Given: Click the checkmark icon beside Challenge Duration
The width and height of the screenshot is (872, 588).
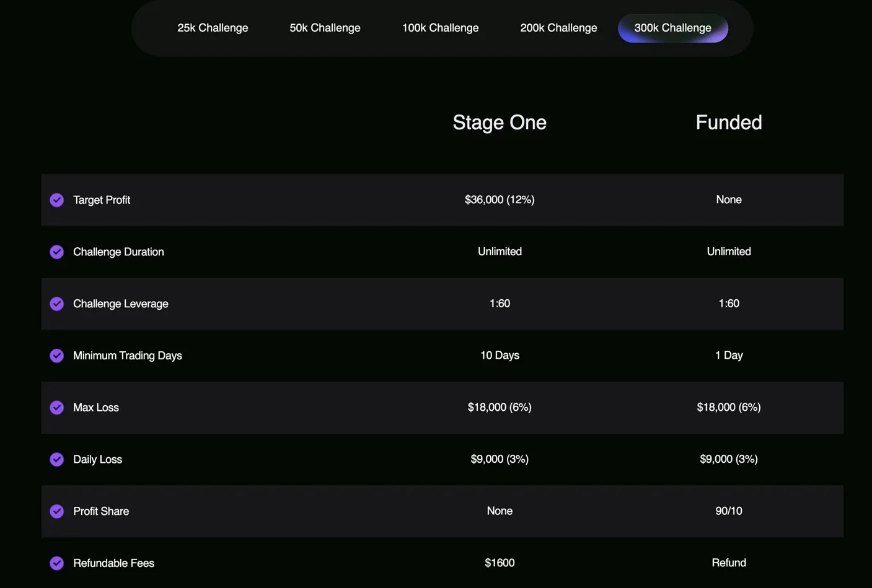Looking at the screenshot, I should point(57,252).
